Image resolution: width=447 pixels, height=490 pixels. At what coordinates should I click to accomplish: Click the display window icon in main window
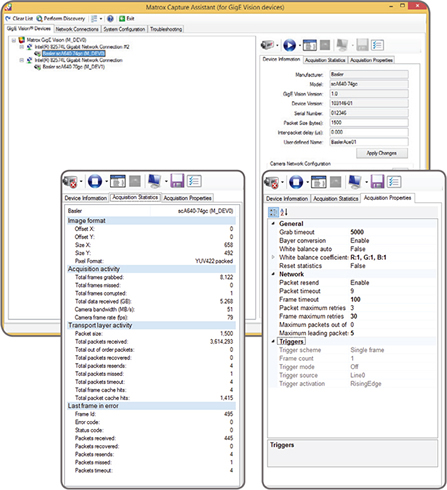310,45
